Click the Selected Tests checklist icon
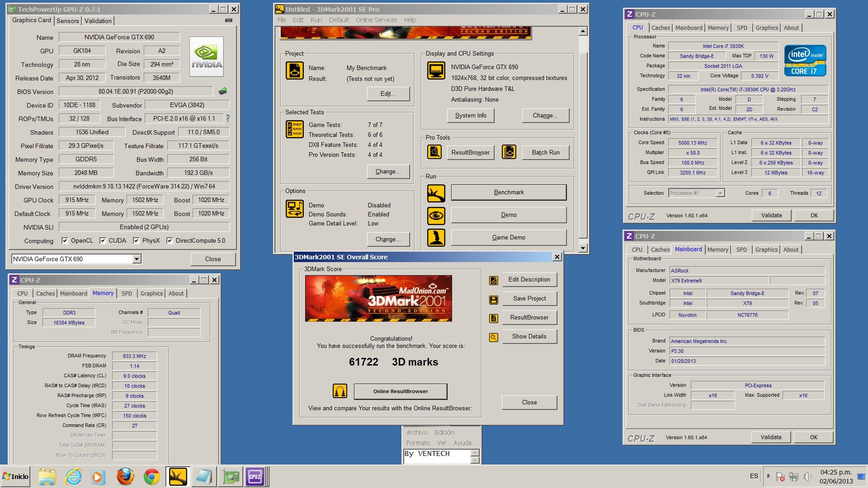The width and height of the screenshot is (868, 488). 295,129
